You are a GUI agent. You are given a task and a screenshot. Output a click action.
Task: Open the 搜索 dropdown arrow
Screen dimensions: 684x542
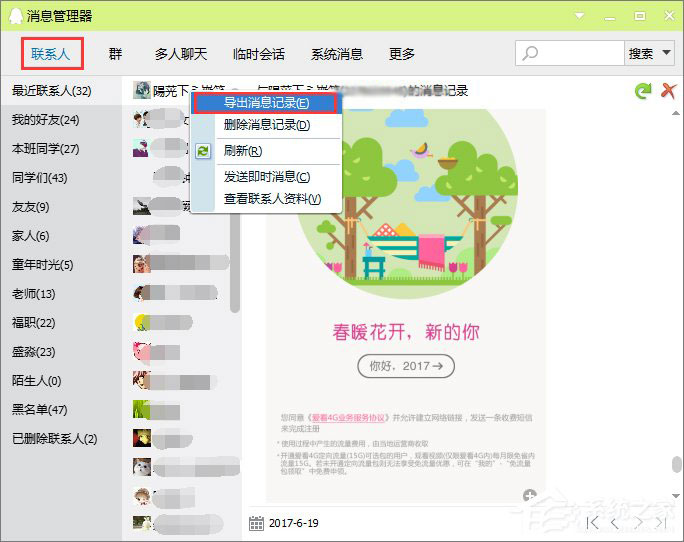[667, 53]
